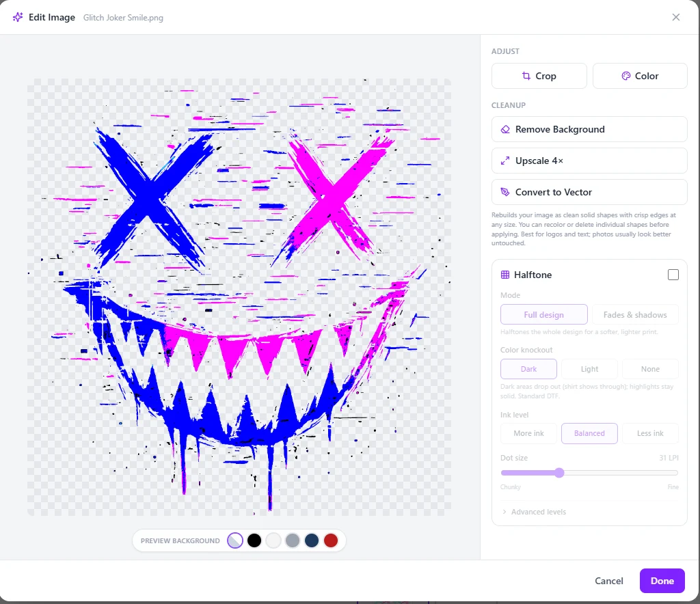Click the Crop tool icon
Image resolution: width=700 pixels, height=604 pixels.
coord(526,76)
